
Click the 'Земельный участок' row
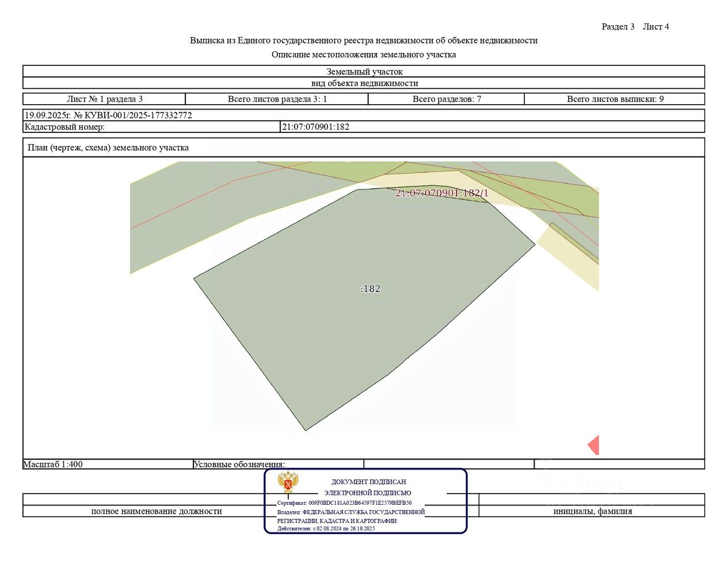click(x=364, y=71)
